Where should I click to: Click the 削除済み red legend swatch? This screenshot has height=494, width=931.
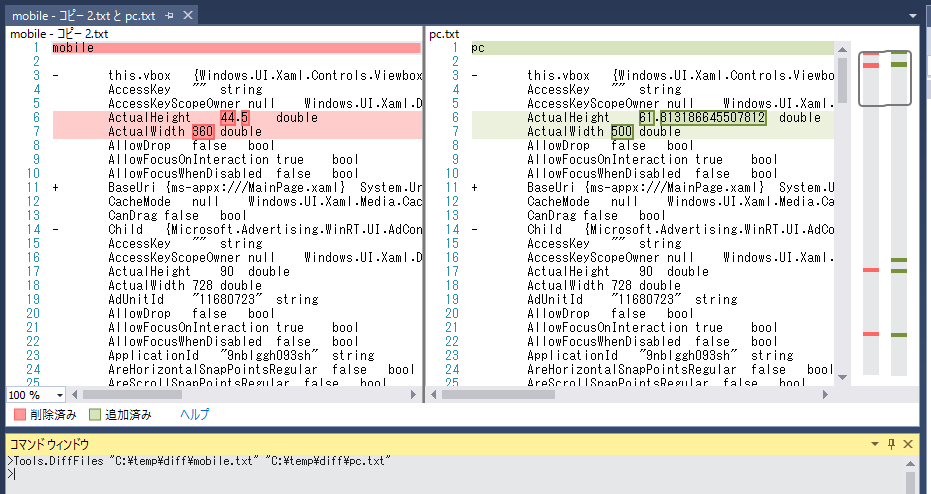20,414
